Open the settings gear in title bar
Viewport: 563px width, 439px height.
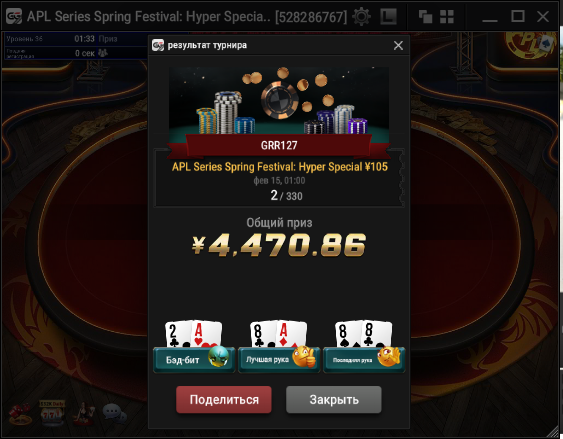click(x=361, y=17)
